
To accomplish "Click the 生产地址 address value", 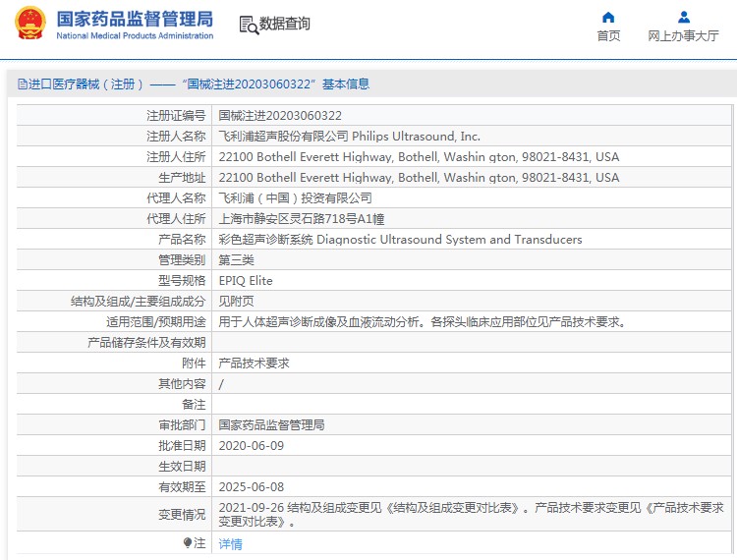I will tap(419, 178).
